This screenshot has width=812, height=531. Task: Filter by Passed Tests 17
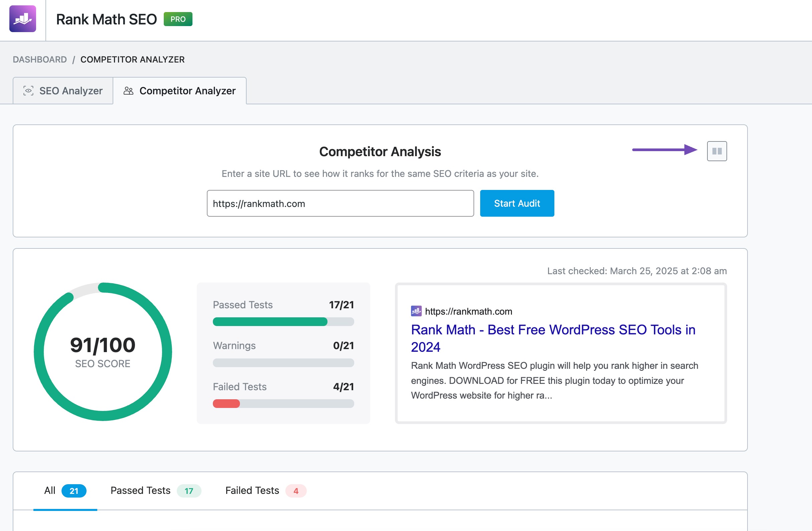(x=155, y=491)
